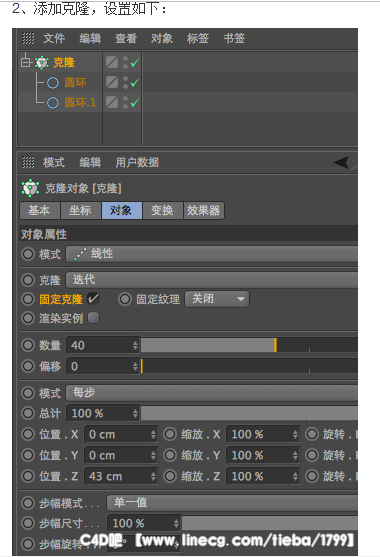Switch to the 坐标 tab

tap(81, 211)
